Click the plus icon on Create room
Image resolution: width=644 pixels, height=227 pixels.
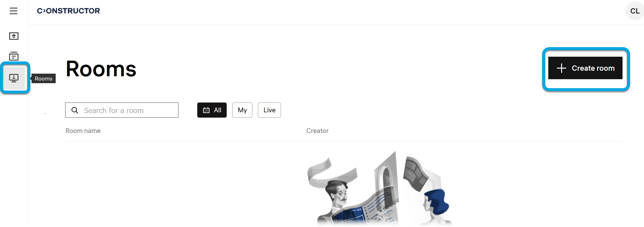pyautogui.click(x=561, y=68)
